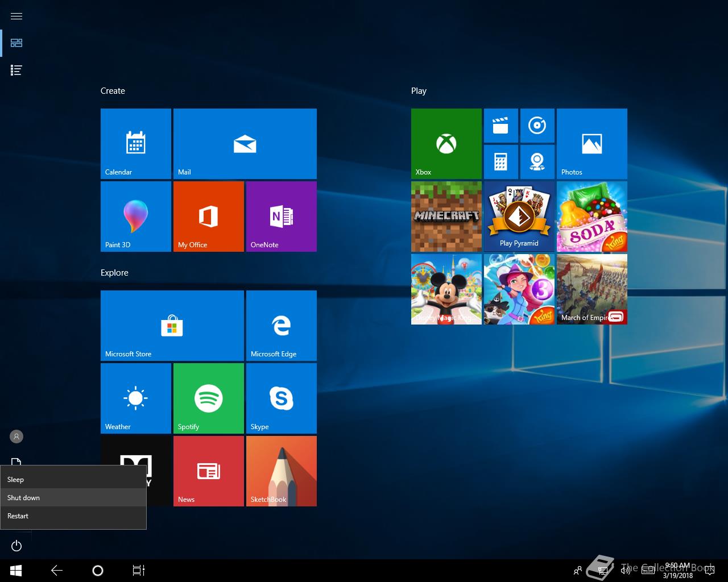Open the Photos tile

(x=592, y=144)
